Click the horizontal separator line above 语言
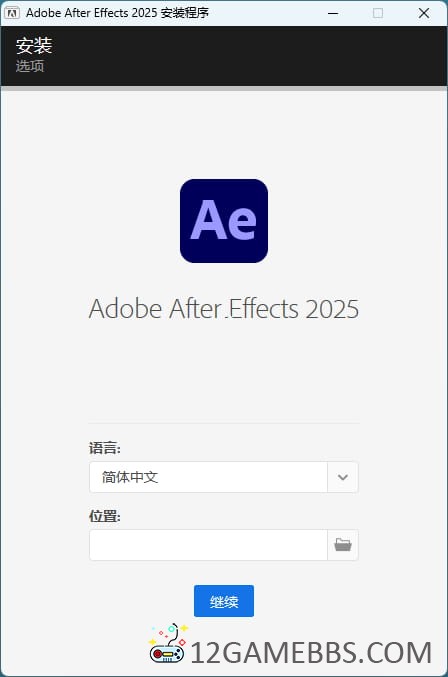This screenshot has width=448, height=677. (224, 423)
